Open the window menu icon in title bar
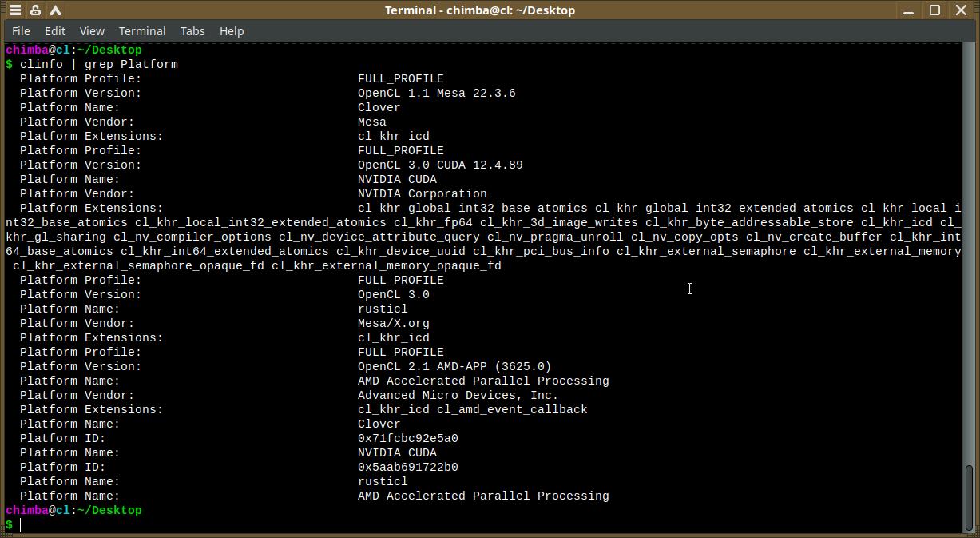The width and height of the screenshot is (980, 538). [15, 10]
